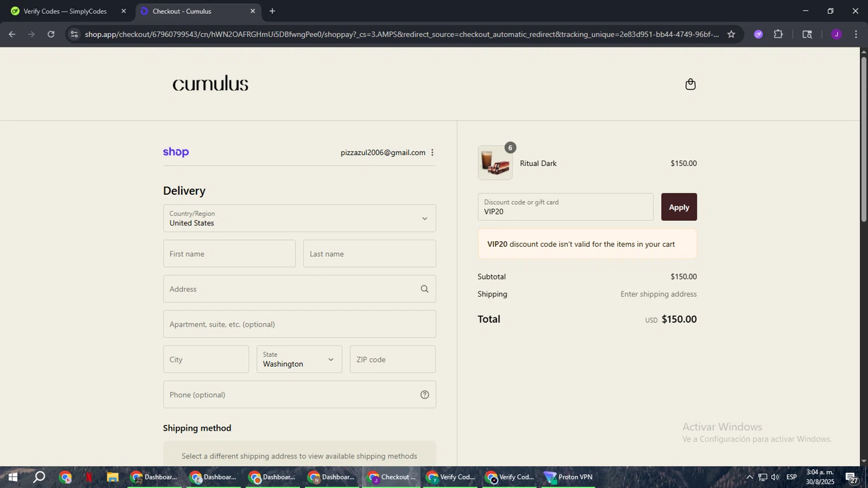868x488 pixels.
Task: Switch to Verify Codes — SimplyCodes tab
Action: (65, 11)
